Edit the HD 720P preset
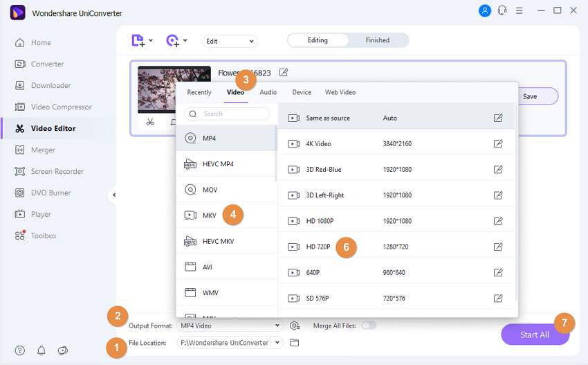This screenshot has width=588, height=365. pos(497,247)
